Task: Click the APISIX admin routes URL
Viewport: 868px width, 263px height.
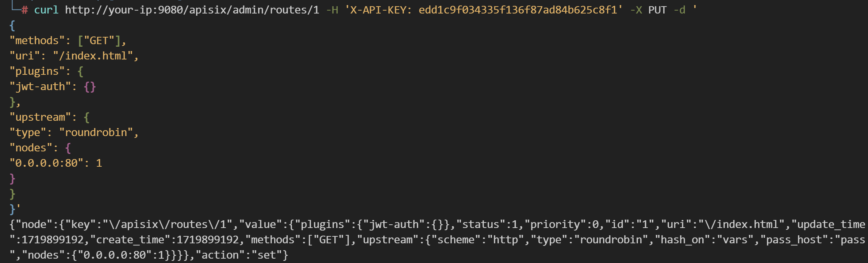Action: click(x=192, y=10)
